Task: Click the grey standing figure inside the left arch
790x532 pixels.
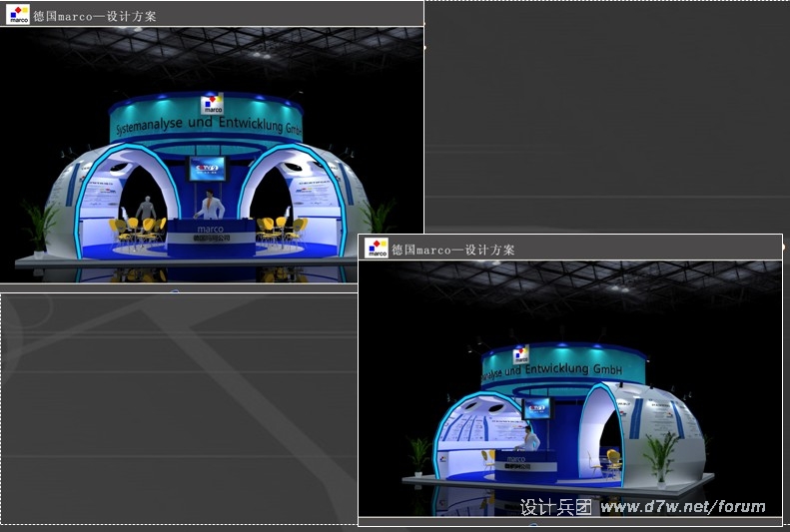Action: [147, 210]
